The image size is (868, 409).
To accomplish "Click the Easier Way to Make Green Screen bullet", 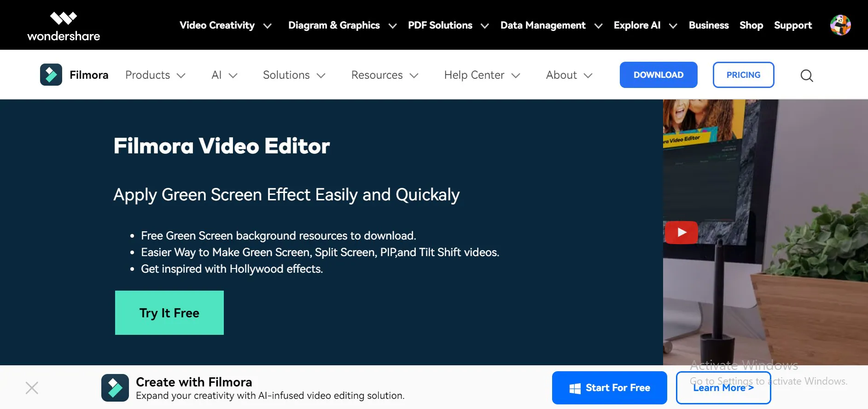I will (320, 252).
